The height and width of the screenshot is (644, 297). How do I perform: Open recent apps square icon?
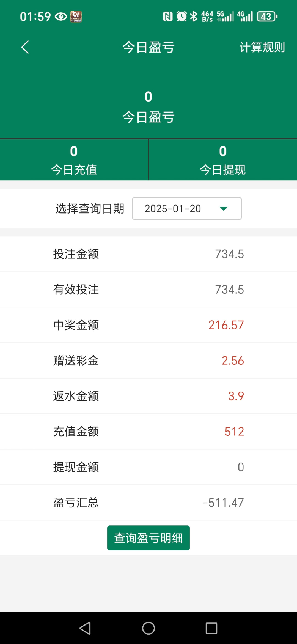pos(211,628)
